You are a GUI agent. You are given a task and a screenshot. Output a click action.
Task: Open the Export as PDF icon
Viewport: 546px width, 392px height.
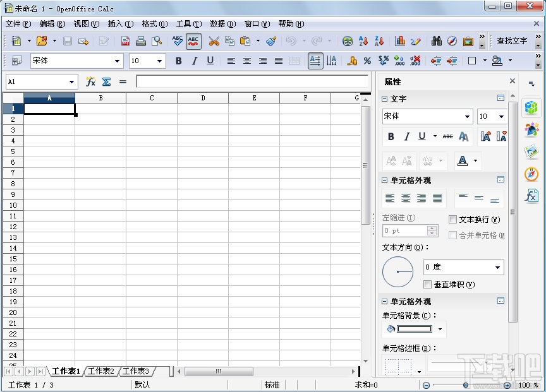(x=125, y=40)
